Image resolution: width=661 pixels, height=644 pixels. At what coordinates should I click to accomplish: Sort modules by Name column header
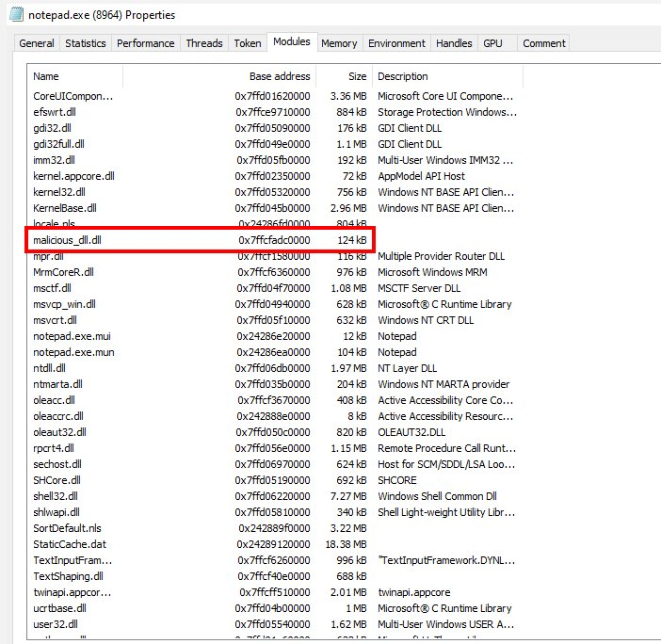(75, 76)
